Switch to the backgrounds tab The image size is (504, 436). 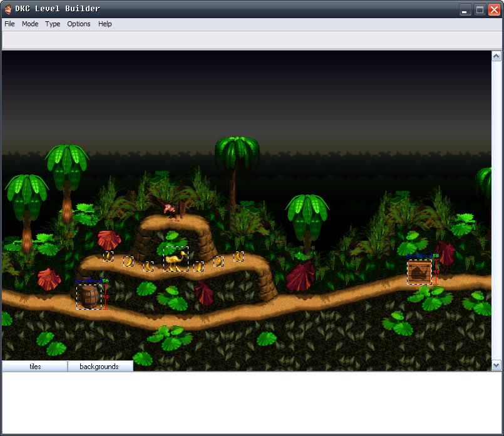pyautogui.click(x=99, y=367)
